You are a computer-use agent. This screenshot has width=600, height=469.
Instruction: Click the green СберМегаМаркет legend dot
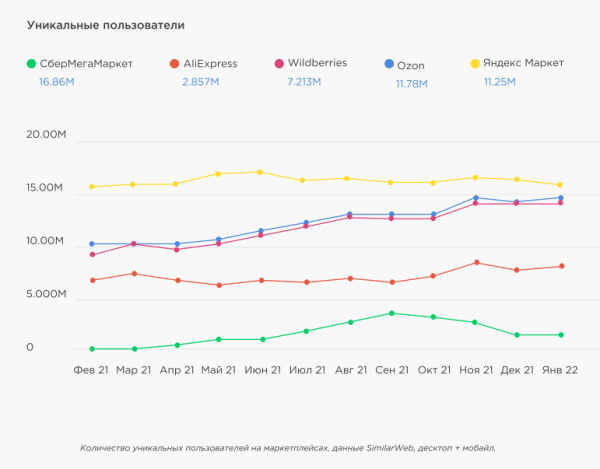click(32, 64)
